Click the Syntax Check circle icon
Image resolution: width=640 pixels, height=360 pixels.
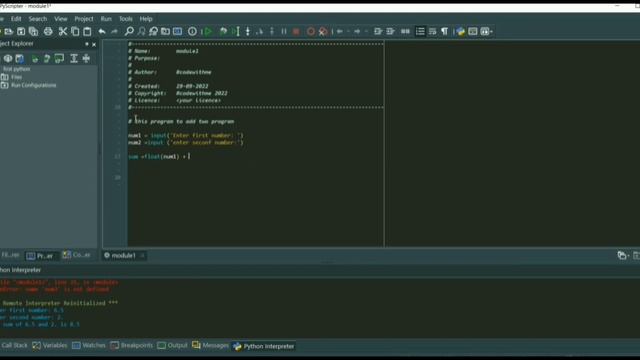[x=192, y=31]
